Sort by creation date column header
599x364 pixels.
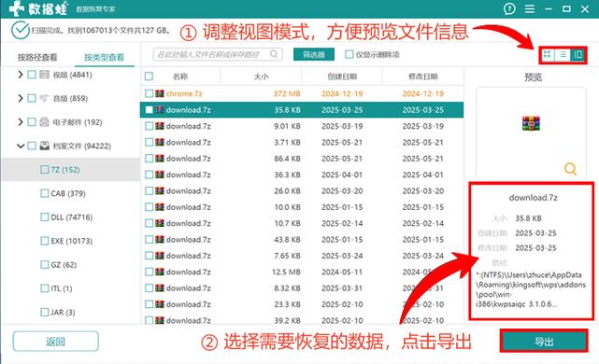(342, 77)
